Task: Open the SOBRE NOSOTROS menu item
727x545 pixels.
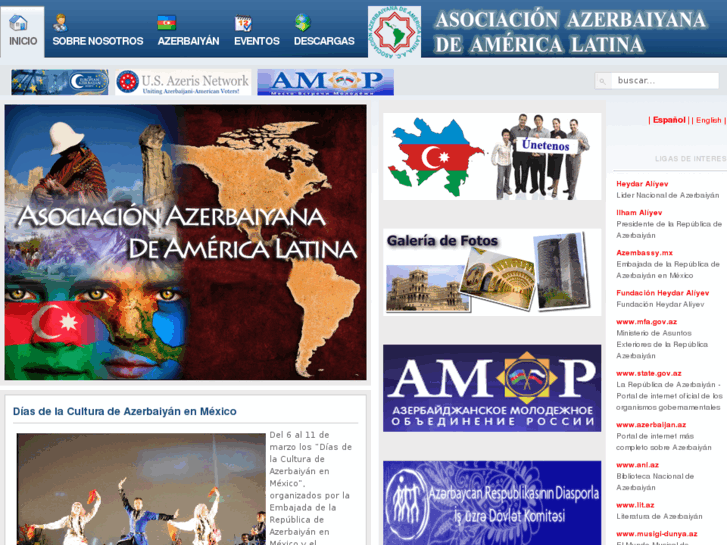Action: pyautogui.click(x=98, y=41)
